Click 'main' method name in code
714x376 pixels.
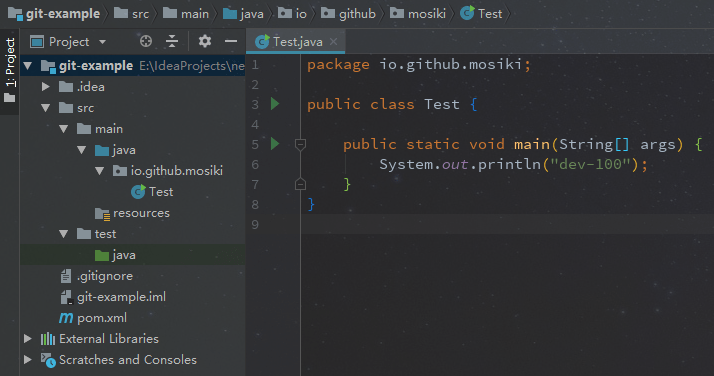coord(532,144)
